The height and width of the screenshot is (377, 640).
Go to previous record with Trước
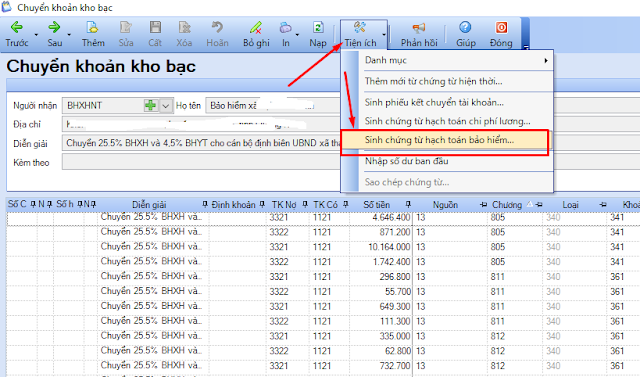coord(16,34)
